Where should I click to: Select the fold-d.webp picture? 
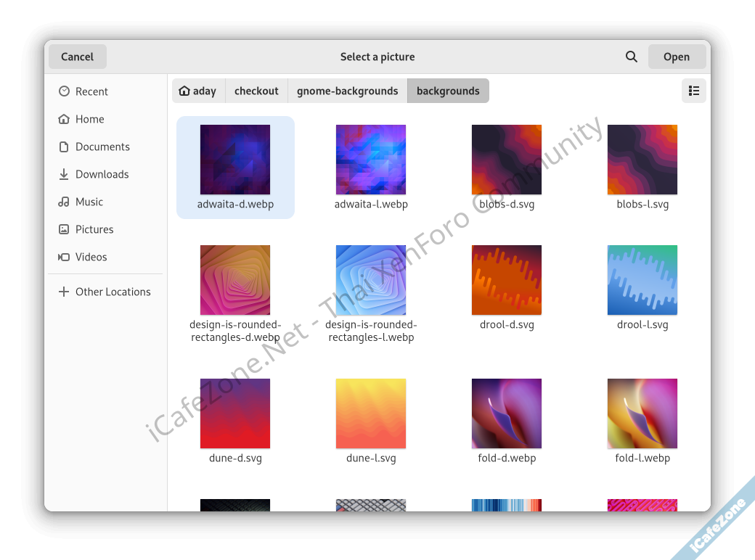click(x=507, y=413)
